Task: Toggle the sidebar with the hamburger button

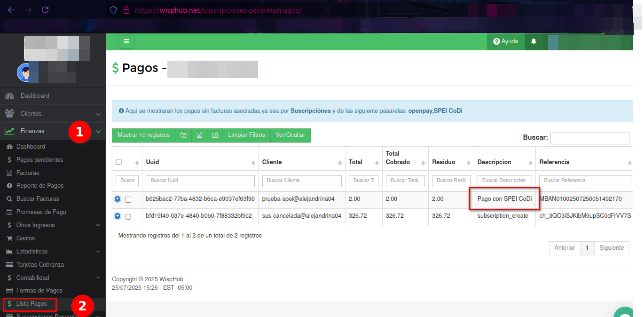Action: tap(126, 41)
